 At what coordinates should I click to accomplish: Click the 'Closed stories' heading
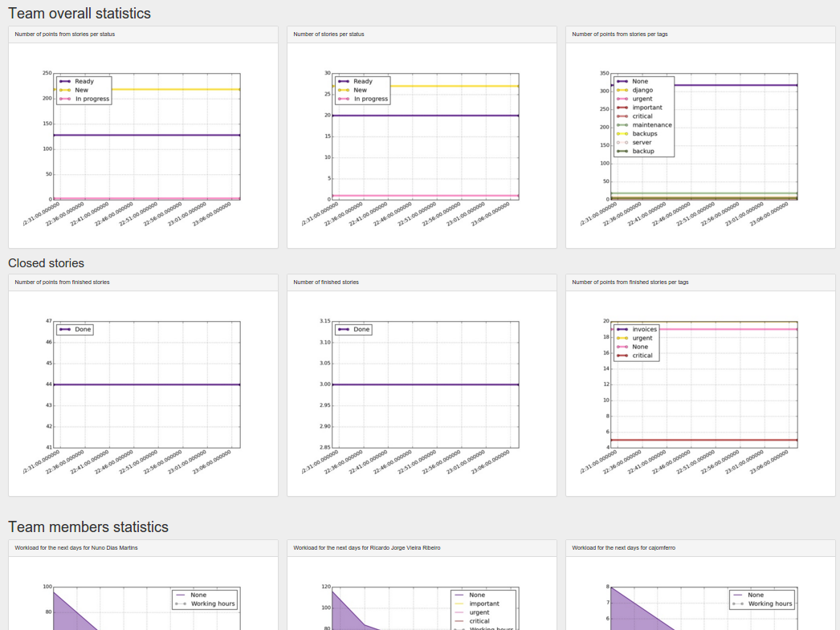pos(46,263)
